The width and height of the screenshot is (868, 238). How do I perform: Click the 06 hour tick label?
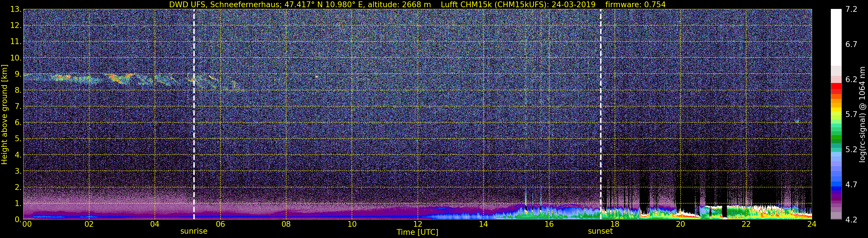point(220,224)
